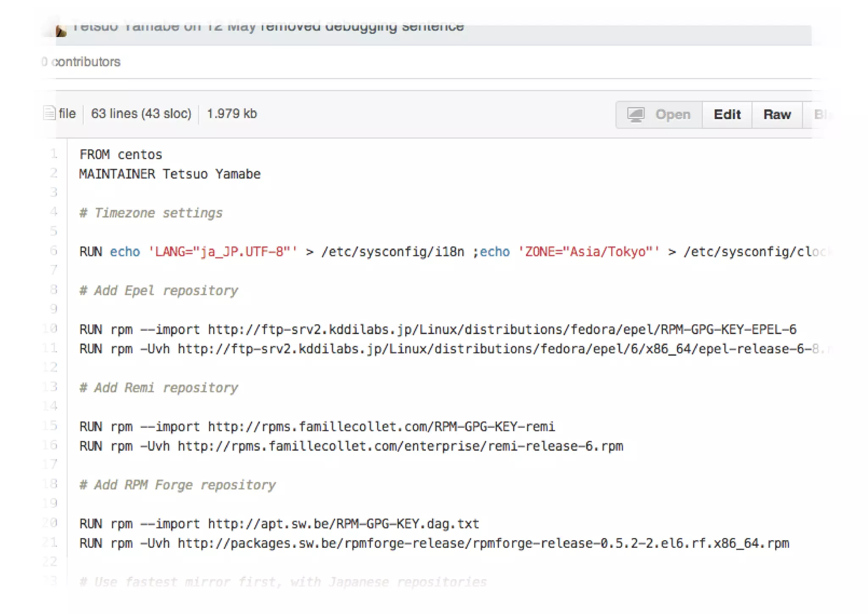Click the document file icon
Image resolution: width=868 pixels, height=614 pixels.
click(49, 113)
